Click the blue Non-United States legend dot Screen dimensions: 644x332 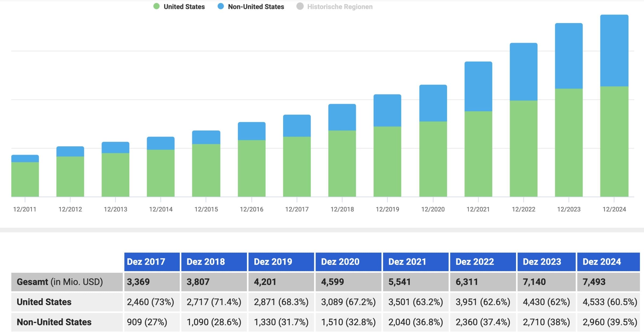click(x=221, y=6)
